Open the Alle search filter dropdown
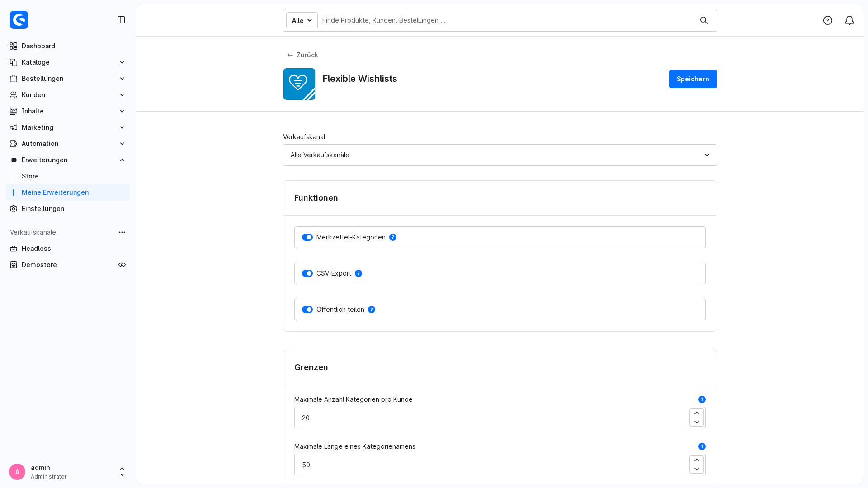Screen dimensions: 868x488 (x=302, y=20)
